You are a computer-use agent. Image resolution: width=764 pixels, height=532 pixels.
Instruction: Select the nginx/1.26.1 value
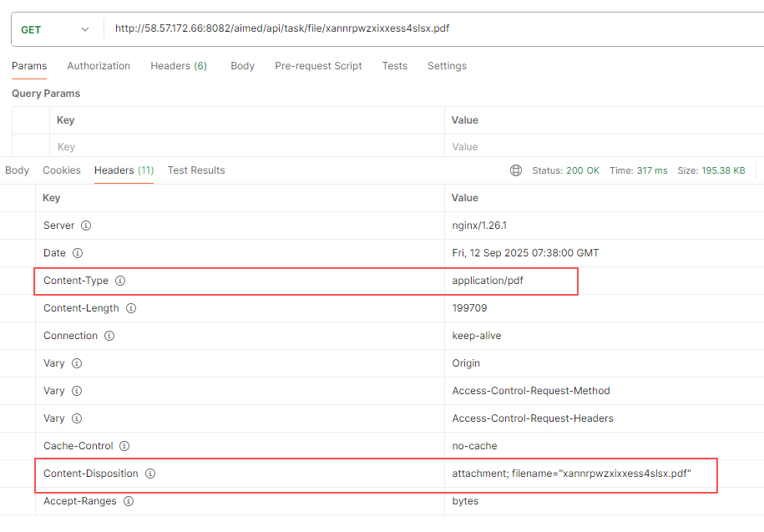coord(479,225)
